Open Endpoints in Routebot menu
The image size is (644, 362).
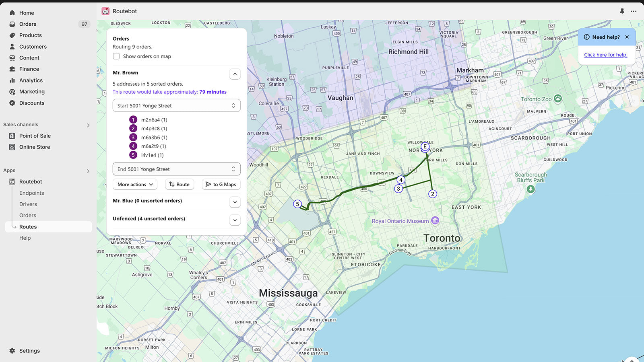pos(32,193)
